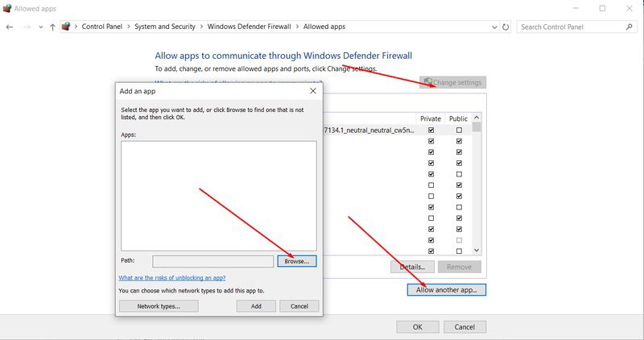Click OK in the Allowed apps window

point(417,327)
